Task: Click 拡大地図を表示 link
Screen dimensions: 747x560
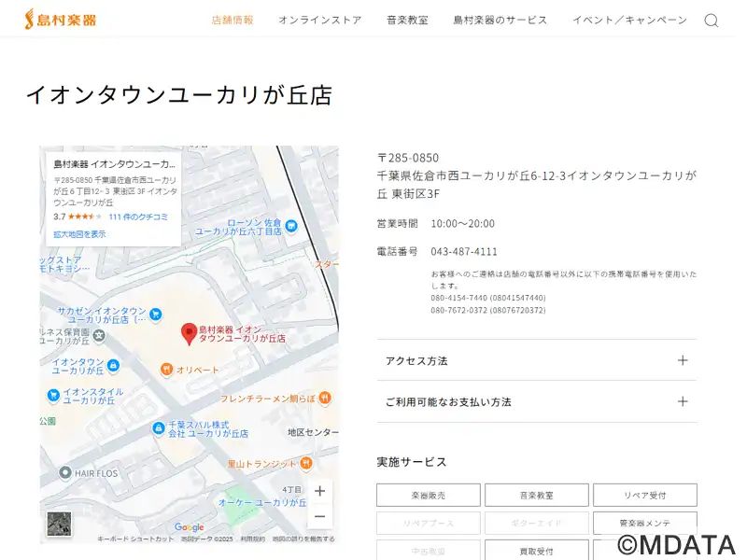Action: click(x=79, y=234)
